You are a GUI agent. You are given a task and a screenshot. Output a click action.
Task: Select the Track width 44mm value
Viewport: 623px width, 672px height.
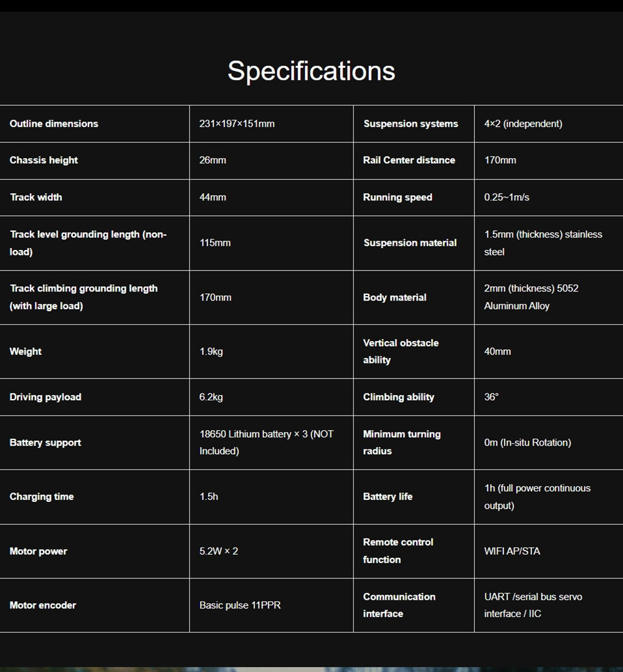(213, 197)
